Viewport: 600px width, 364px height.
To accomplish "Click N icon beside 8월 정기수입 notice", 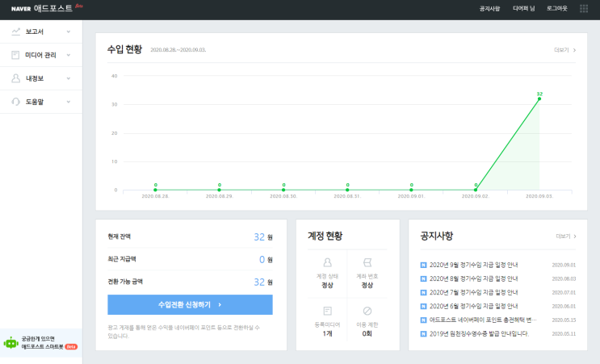I will 423,278.
